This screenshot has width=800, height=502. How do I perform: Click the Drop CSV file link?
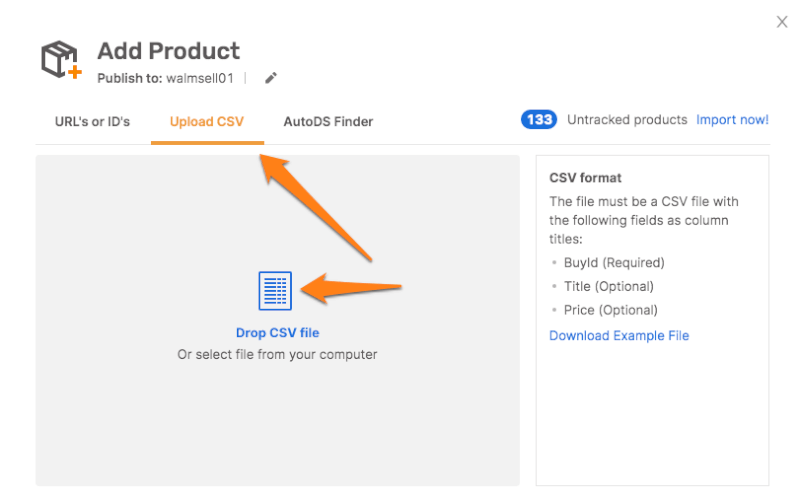coord(278,333)
